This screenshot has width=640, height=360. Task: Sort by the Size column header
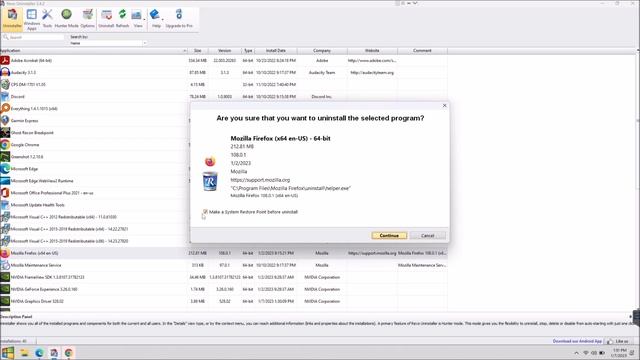pyautogui.click(x=198, y=51)
